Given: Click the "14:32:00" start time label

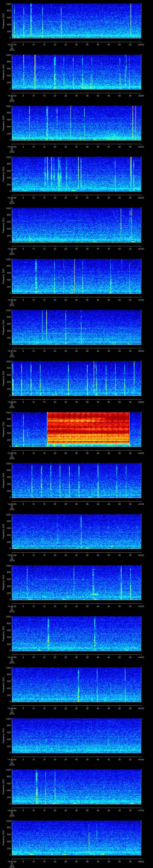Looking at the screenshot, I should 12,96.
